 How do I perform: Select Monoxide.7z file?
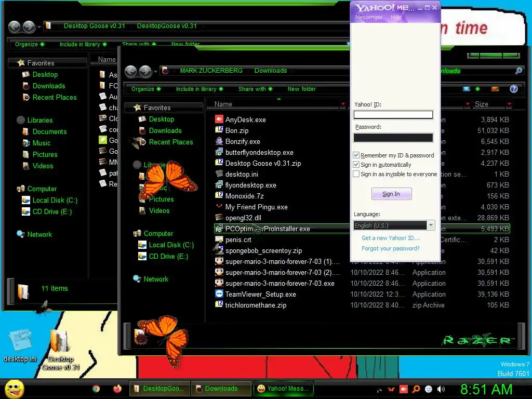[244, 196]
